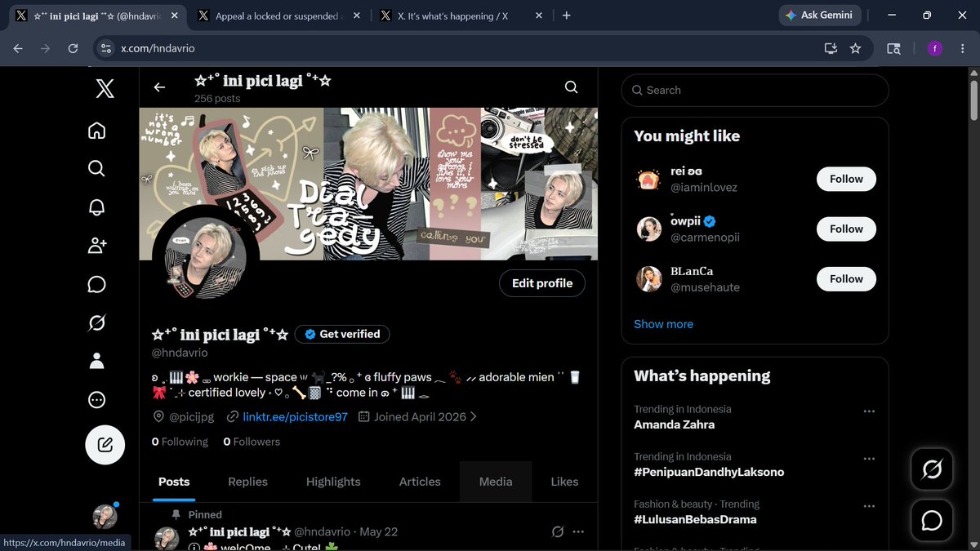Image resolution: width=980 pixels, height=551 pixels.
Task: Open the floating Grok button at bottom right
Action: point(932,469)
